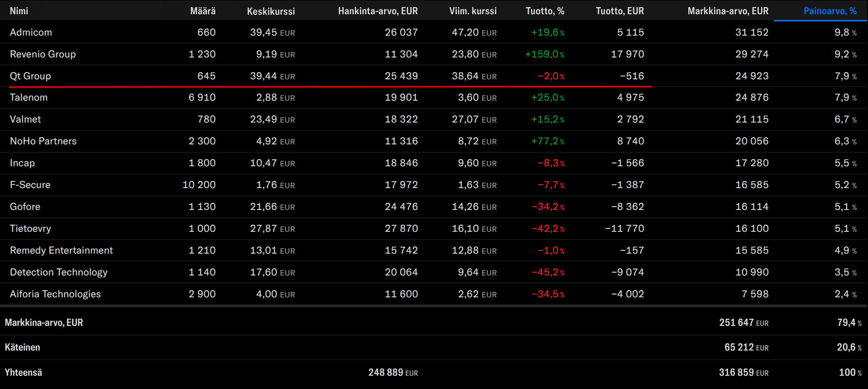Open Revenio Group holding

43,54
